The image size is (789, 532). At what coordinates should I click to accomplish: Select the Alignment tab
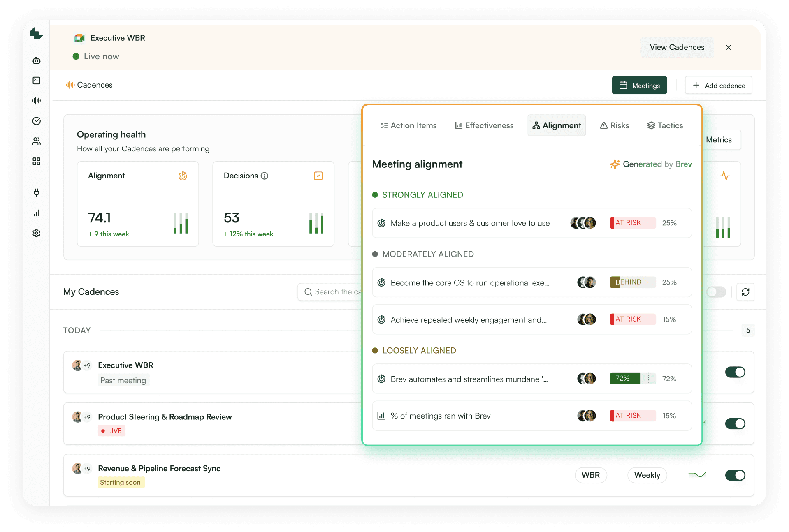tap(557, 125)
